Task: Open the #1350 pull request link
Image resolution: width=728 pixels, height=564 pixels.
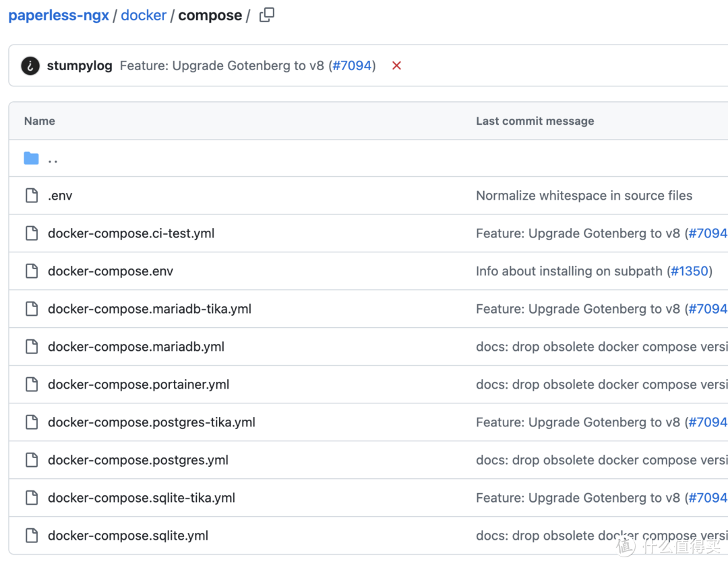Action: click(x=689, y=271)
